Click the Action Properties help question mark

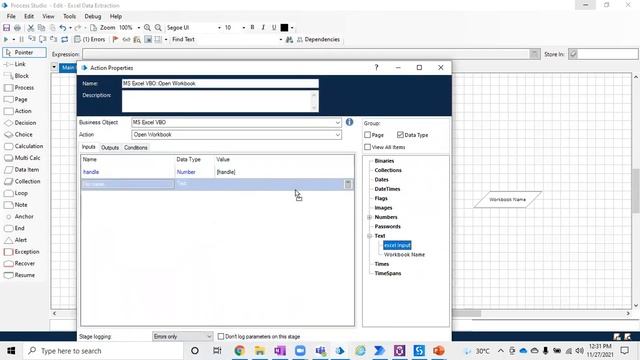[x=376, y=67]
